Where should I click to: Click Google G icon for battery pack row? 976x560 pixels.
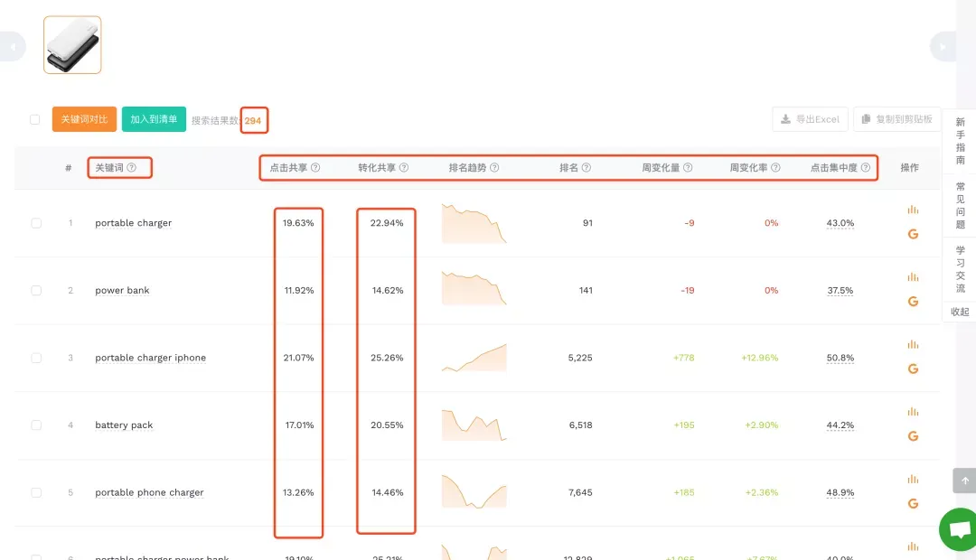(913, 436)
